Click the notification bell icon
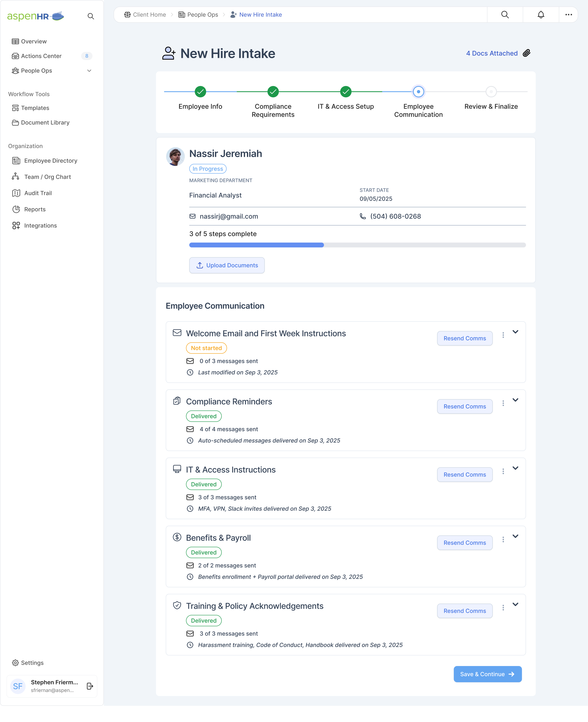Screen dimensions: 588x722 pyautogui.click(x=541, y=15)
